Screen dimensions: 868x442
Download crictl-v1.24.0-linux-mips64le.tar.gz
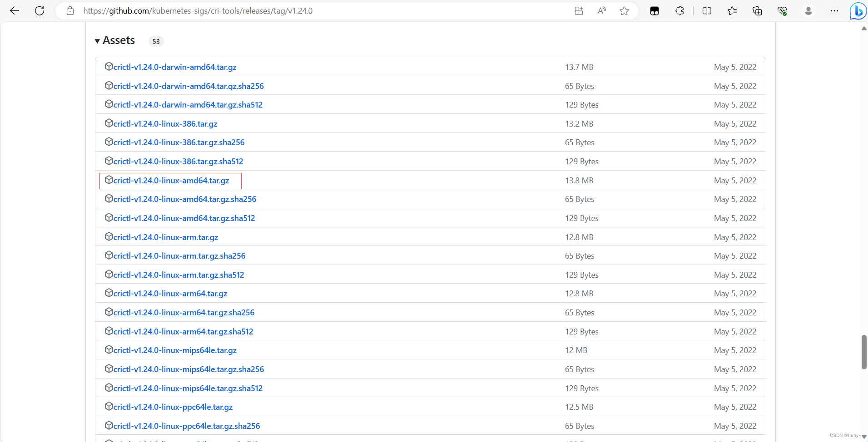pyautogui.click(x=175, y=350)
